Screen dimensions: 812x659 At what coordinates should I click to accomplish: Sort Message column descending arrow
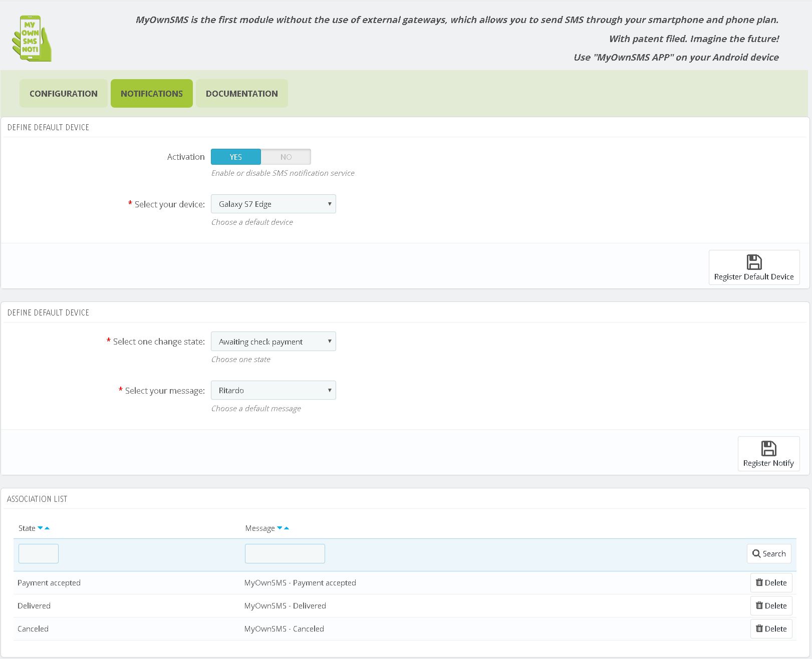tap(280, 528)
